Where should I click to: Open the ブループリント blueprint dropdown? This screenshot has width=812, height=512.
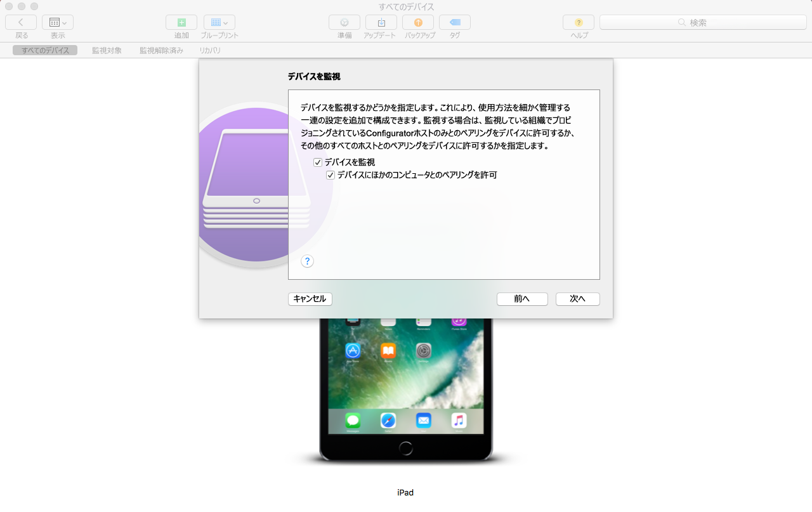point(219,22)
